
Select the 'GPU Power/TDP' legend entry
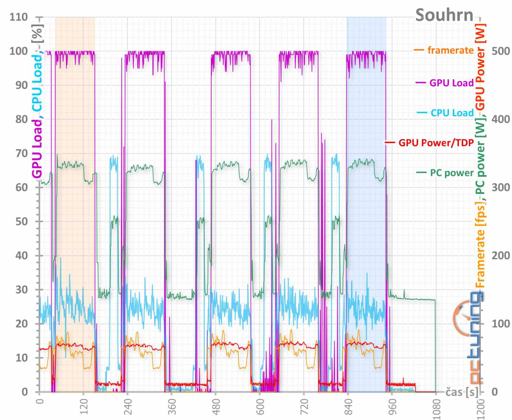pyautogui.click(x=436, y=143)
